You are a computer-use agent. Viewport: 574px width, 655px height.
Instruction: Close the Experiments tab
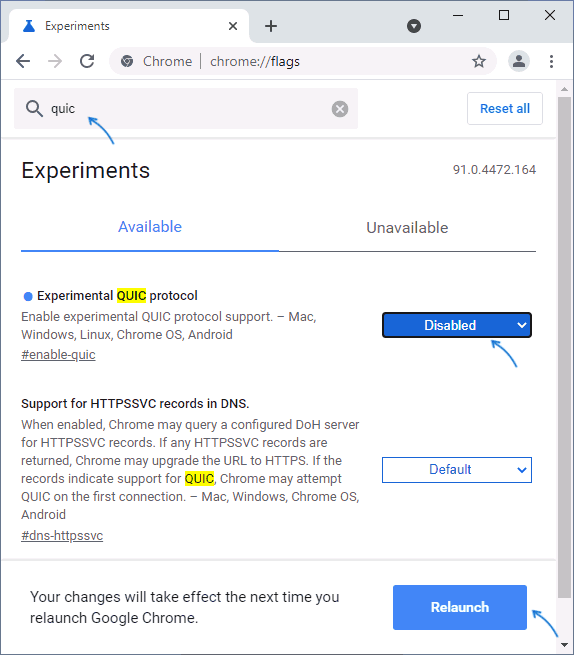233,26
